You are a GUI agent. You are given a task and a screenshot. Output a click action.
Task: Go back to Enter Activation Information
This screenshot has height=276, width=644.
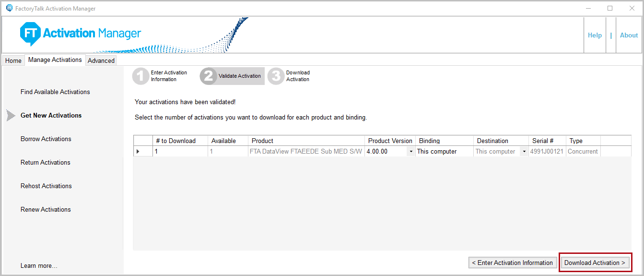[512, 263]
